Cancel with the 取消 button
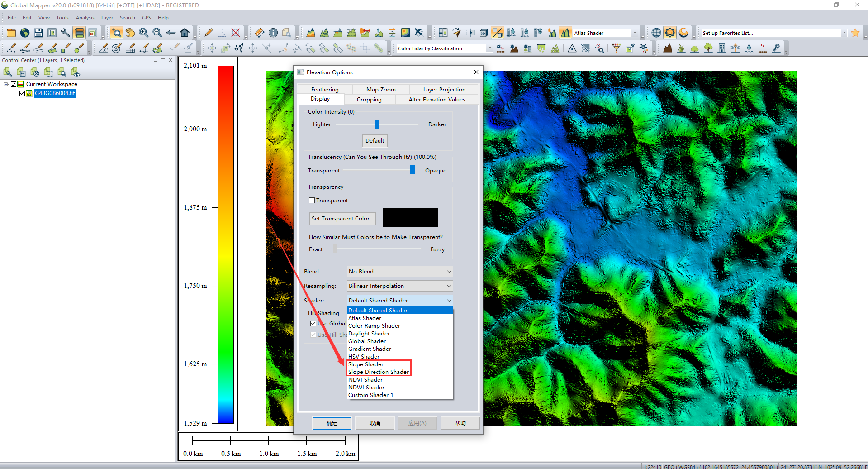This screenshot has height=469, width=868. tap(375, 423)
